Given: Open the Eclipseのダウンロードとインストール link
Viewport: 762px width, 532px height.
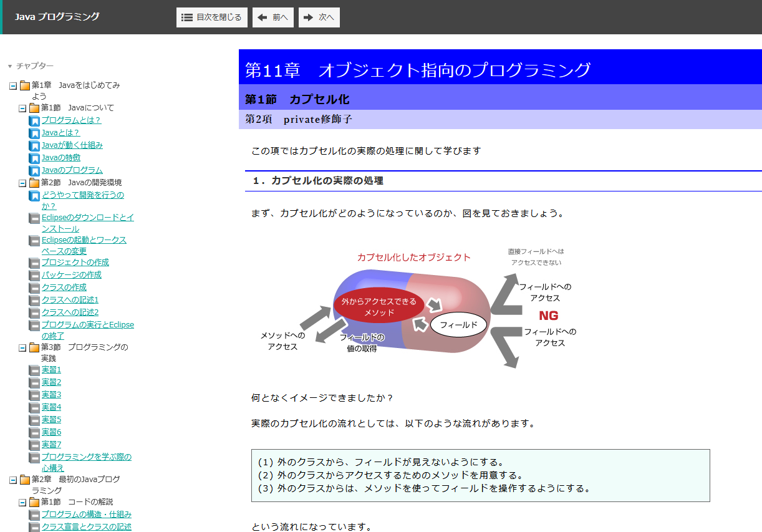Looking at the screenshot, I should [x=87, y=218].
